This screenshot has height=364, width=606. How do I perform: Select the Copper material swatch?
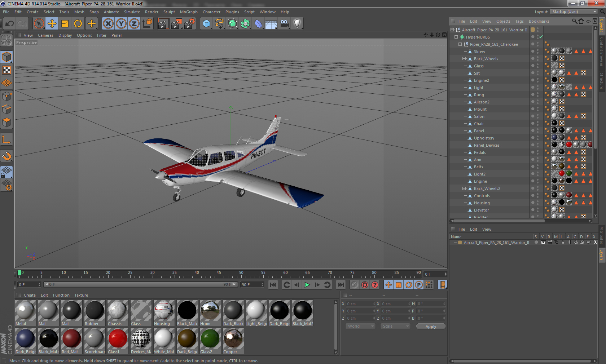point(233,341)
